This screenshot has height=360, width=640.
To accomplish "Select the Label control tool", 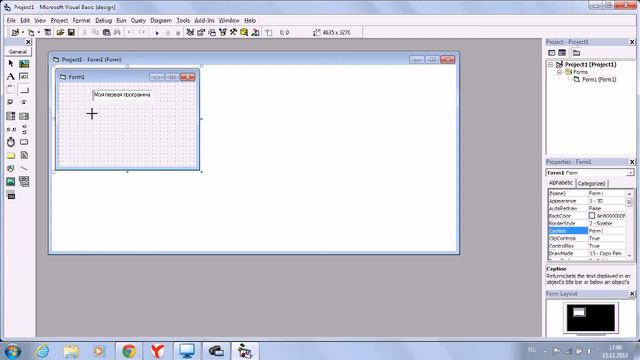I will tap(11, 76).
